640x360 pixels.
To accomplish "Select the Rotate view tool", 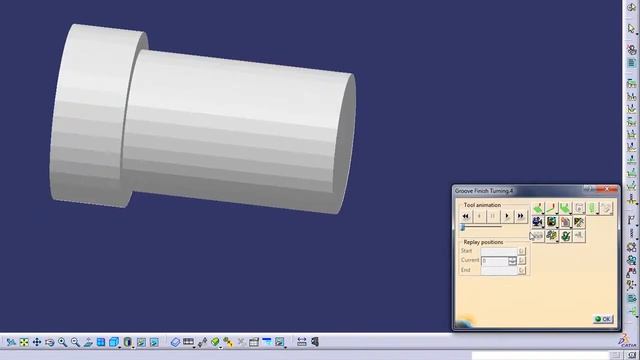I will (x=50, y=342).
